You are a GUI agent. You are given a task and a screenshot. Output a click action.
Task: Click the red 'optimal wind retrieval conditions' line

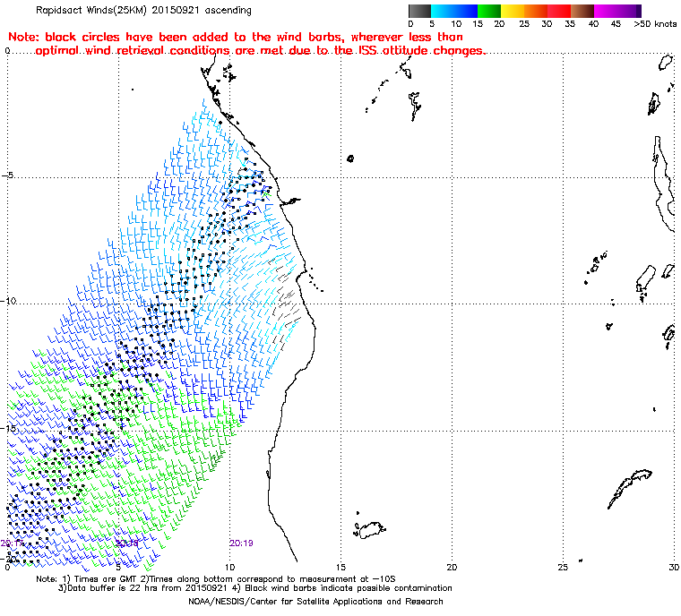point(260,51)
